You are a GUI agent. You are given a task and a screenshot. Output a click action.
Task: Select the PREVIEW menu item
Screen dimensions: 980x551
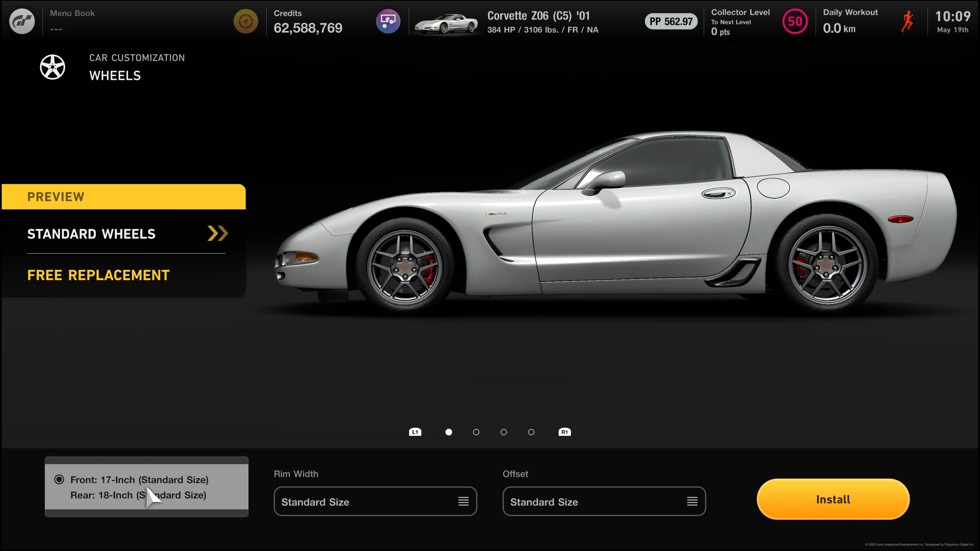click(x=124, y=197)
